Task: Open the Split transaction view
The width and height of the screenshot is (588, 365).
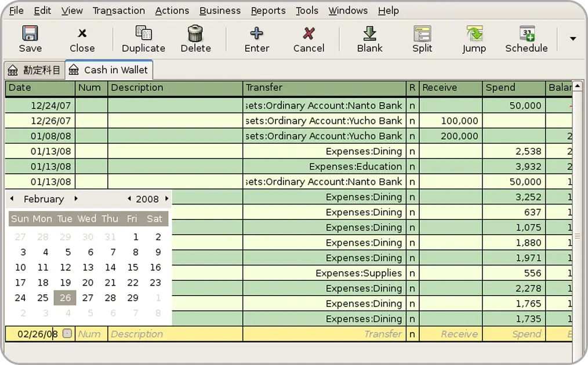Action: [x=422, y=38]
